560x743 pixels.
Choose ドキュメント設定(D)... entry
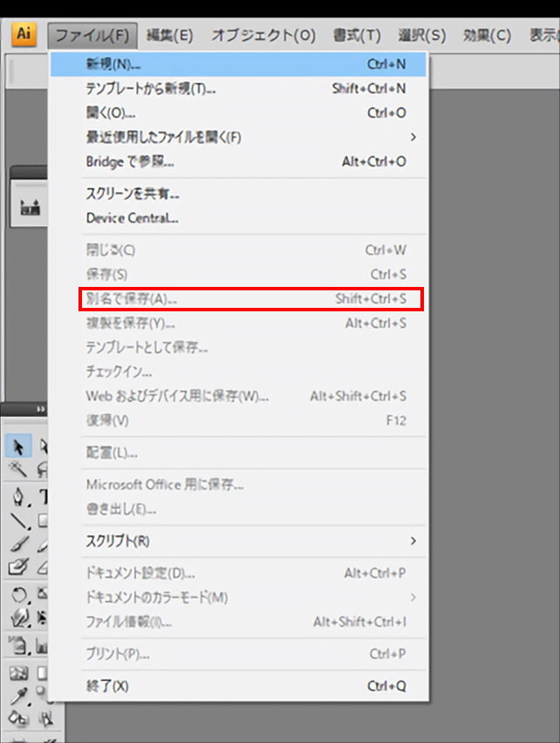(238, 573)
